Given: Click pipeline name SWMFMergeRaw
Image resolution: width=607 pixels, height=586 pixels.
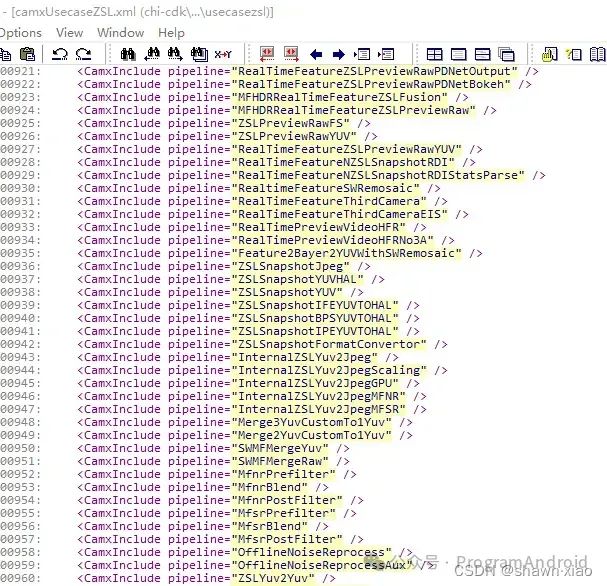Looking at the screenshot, I should [280, 461].
